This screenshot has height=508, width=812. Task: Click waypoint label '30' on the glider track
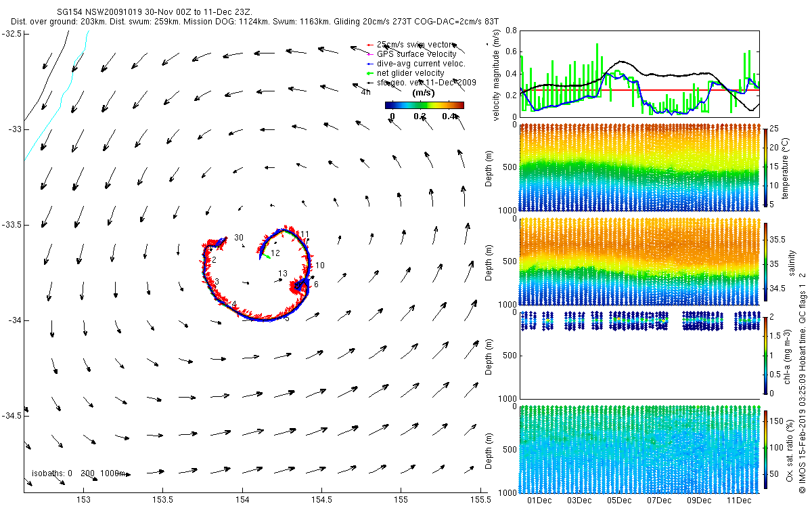coord(238,238)
